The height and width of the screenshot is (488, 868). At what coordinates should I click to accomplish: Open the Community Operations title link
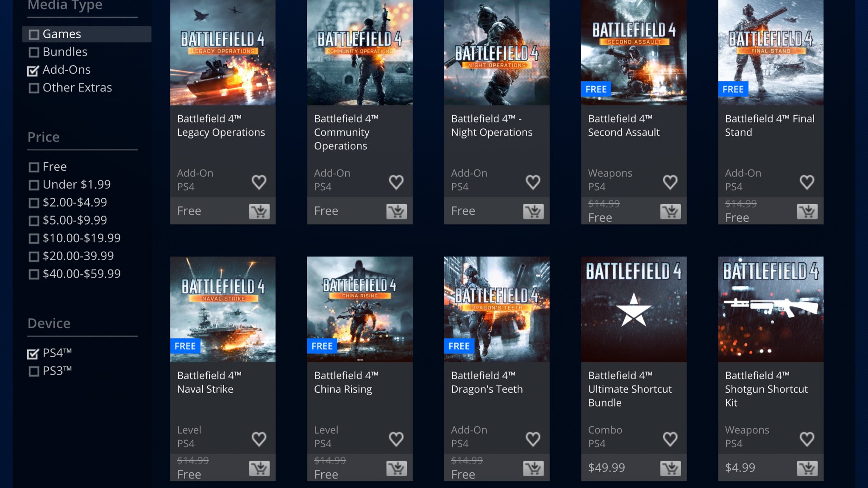pyautogui.click(x=346, y=132)
